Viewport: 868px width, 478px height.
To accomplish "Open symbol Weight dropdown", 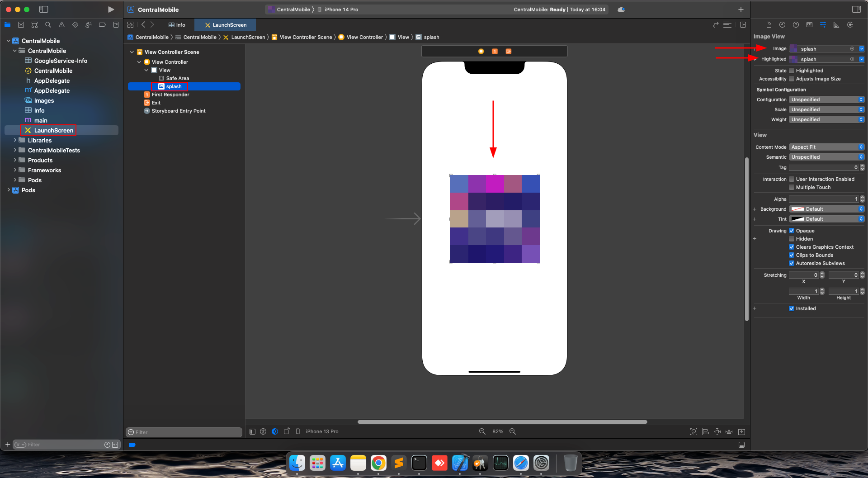I will (826, 119).
